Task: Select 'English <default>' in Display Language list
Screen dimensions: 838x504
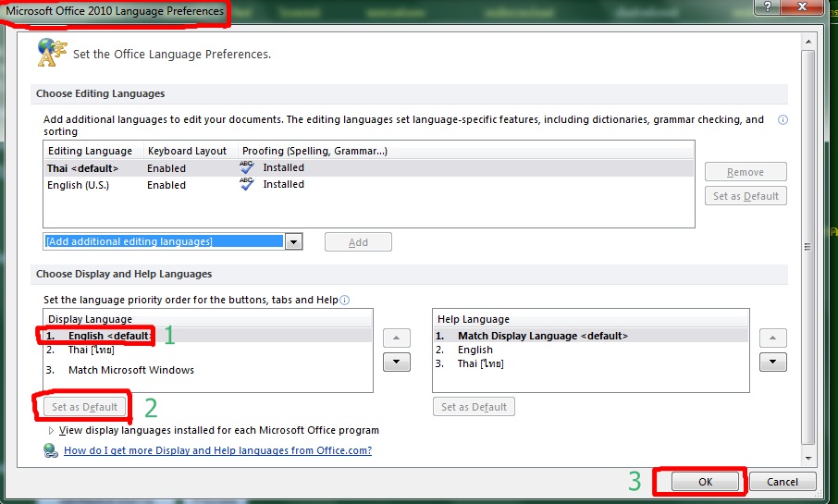Action: point(208,336)
